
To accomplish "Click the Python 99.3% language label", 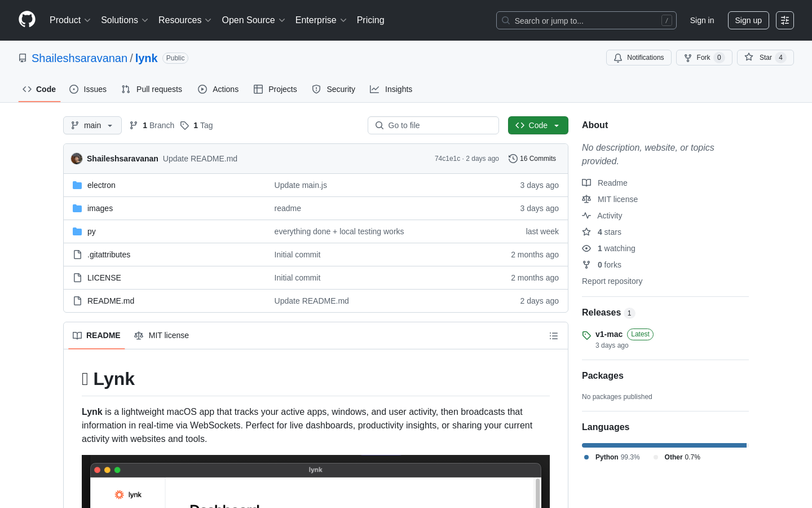I will [x=612, y=457].
